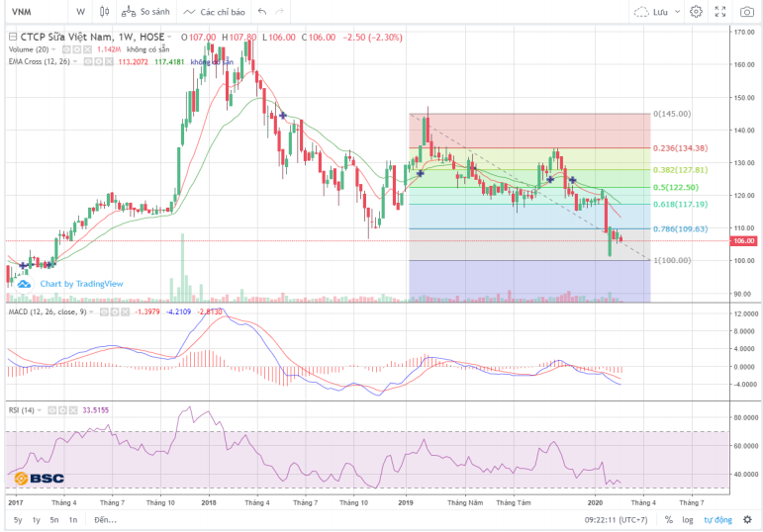This screenshot has height=532, width=763.
Task: Open chart settings gear in top toolbar
Action: [x=697, y=12]
